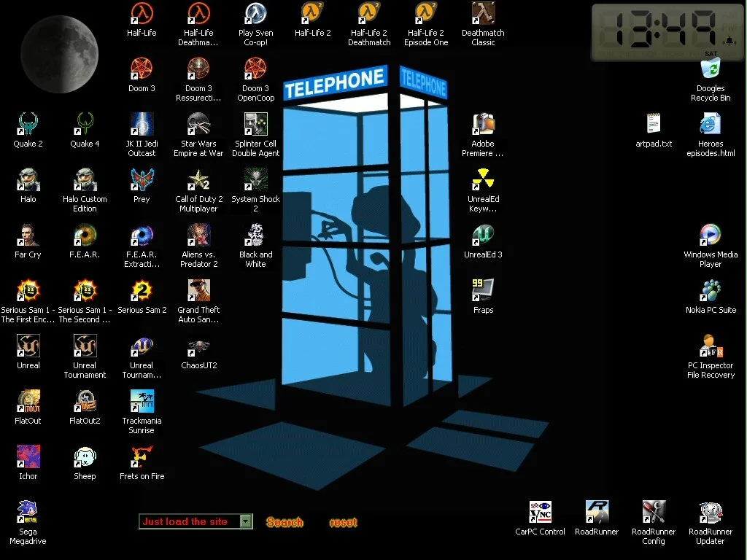Open Call of Duty 2 Multiplayer
Viewport: 747px width, 560px height.
tap(198, 180)
